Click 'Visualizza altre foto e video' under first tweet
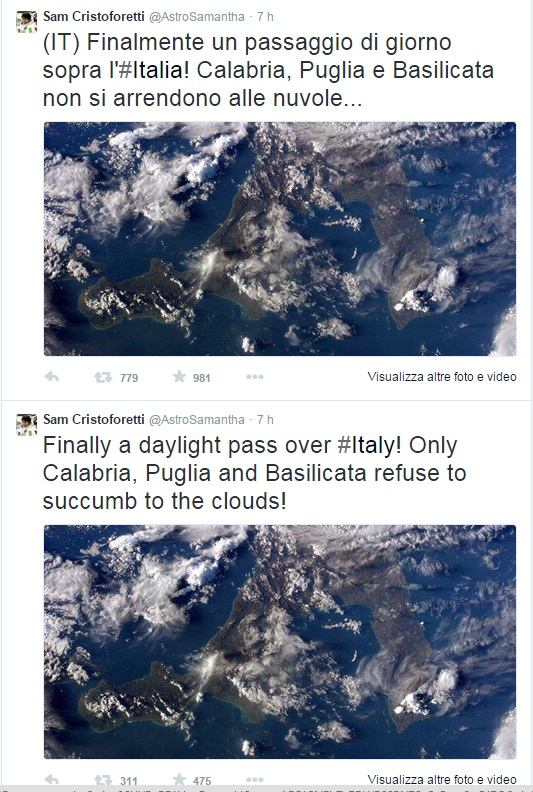 442,376
